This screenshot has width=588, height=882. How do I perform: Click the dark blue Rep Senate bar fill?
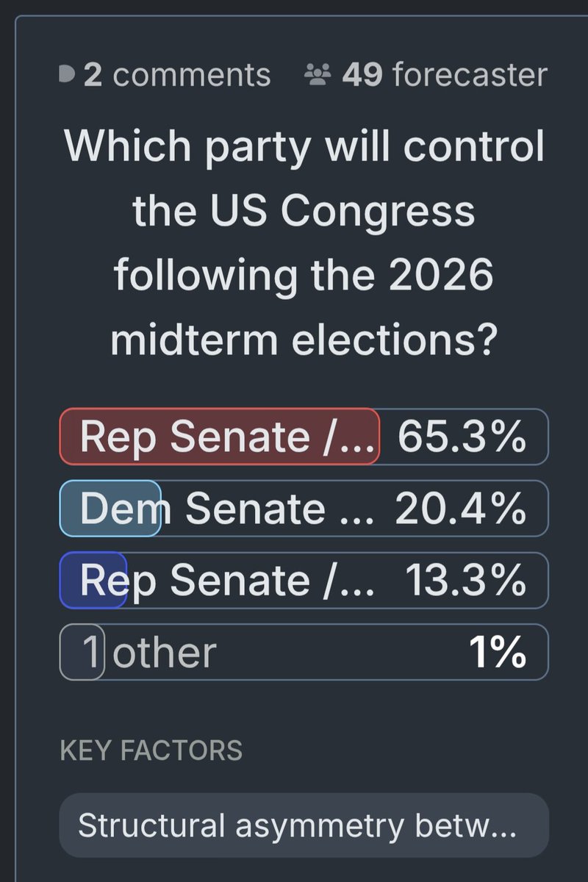[x=93, y=580]
